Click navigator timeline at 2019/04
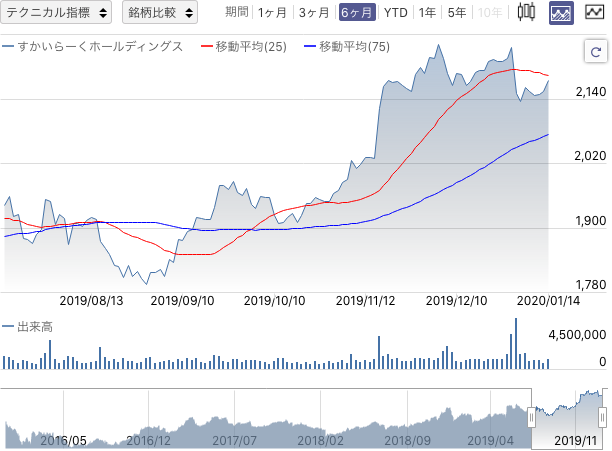 click(491, 440)
